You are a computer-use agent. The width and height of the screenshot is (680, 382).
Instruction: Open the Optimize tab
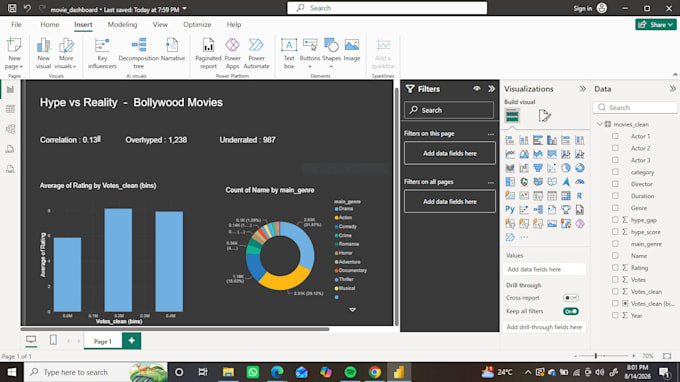[197, 25]
